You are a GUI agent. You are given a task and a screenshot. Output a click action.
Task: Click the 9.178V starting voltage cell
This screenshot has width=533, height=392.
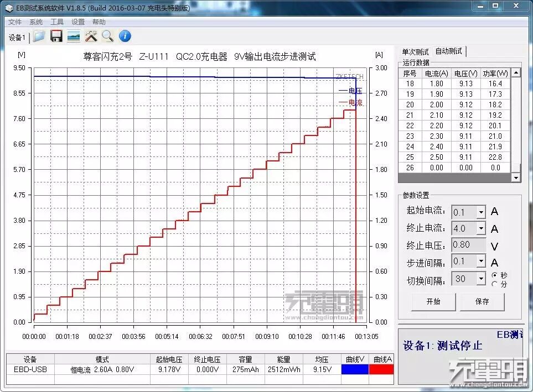pos(169,369)
